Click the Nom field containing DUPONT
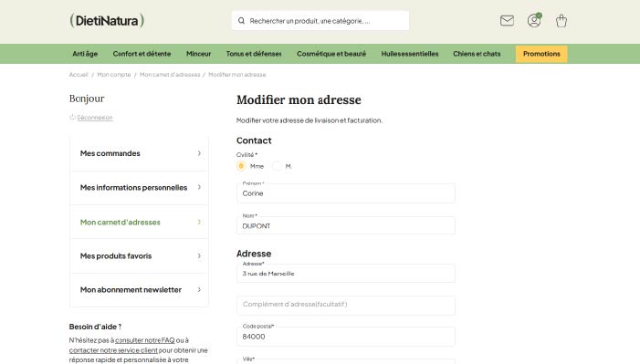 coord(346,225)
